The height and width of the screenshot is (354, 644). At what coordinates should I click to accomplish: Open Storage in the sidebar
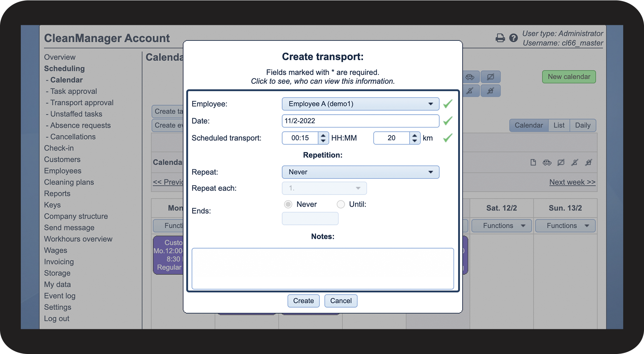tap(57, 273)
